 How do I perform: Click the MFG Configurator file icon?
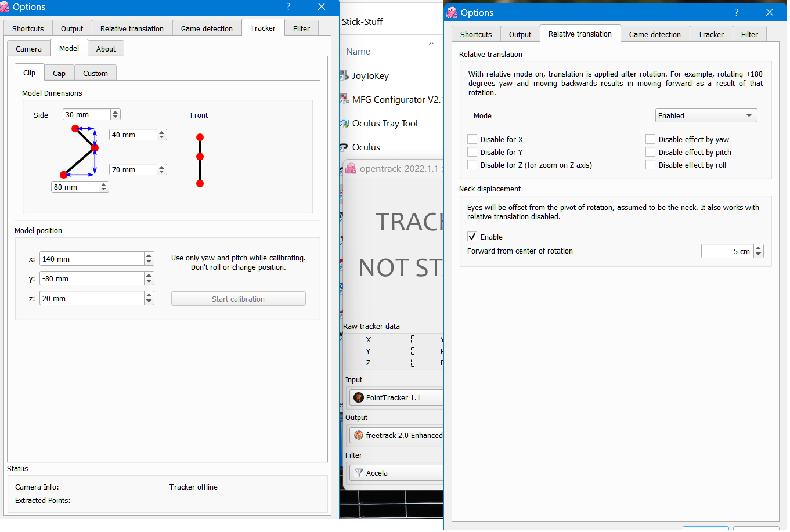point(344,99)
